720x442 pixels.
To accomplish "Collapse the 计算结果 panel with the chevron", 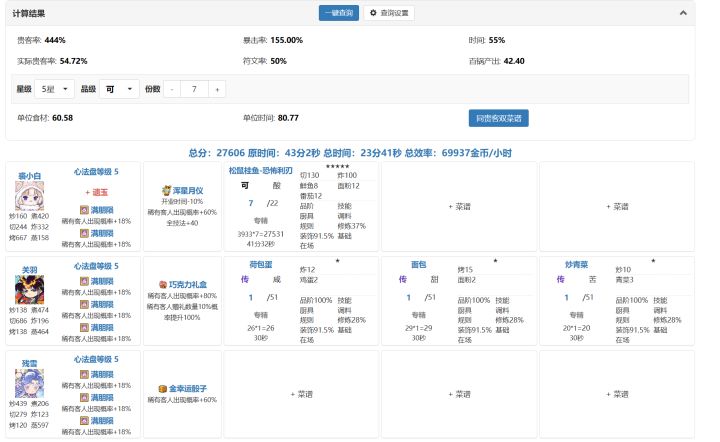I will (683, 13).
